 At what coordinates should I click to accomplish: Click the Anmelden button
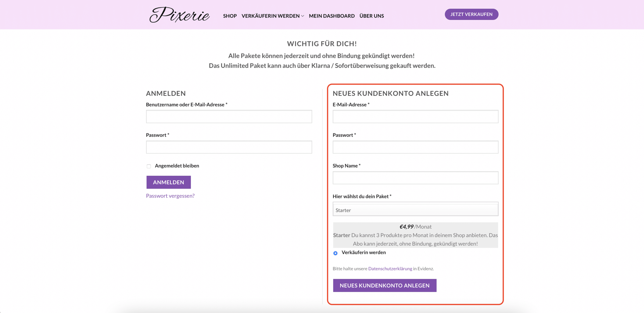point(169,182)
